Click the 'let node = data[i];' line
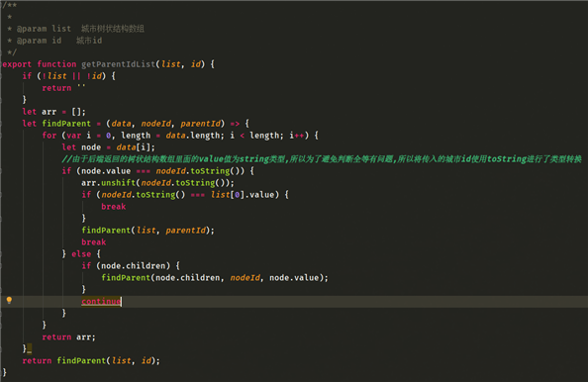 click(x=108, y=147)
